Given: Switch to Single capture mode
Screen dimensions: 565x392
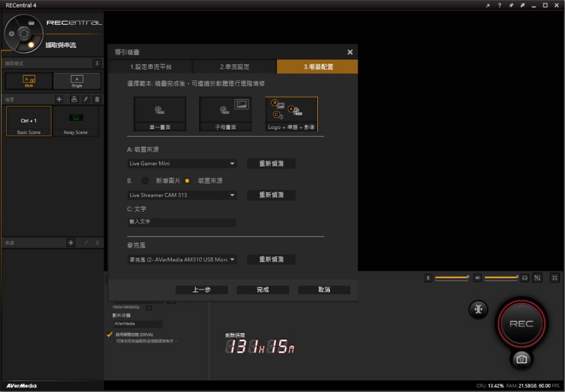Looking at the screenshot, I should point(77,81).
